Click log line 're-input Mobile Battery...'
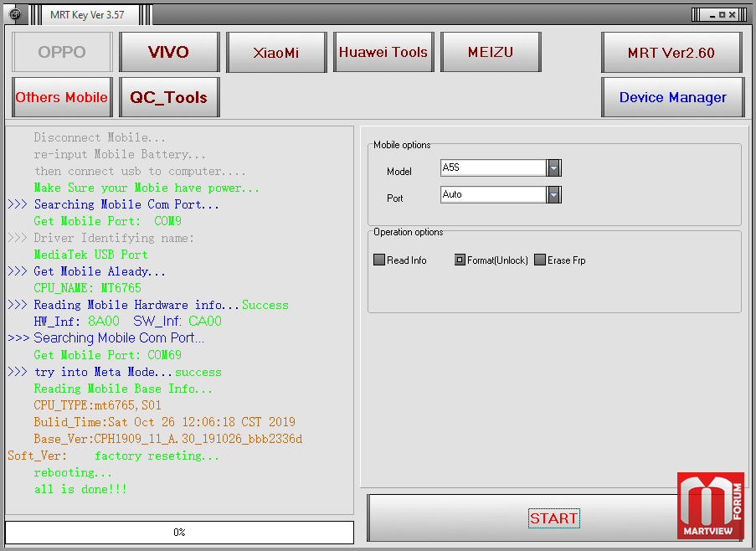 click(x=120, y=154)
